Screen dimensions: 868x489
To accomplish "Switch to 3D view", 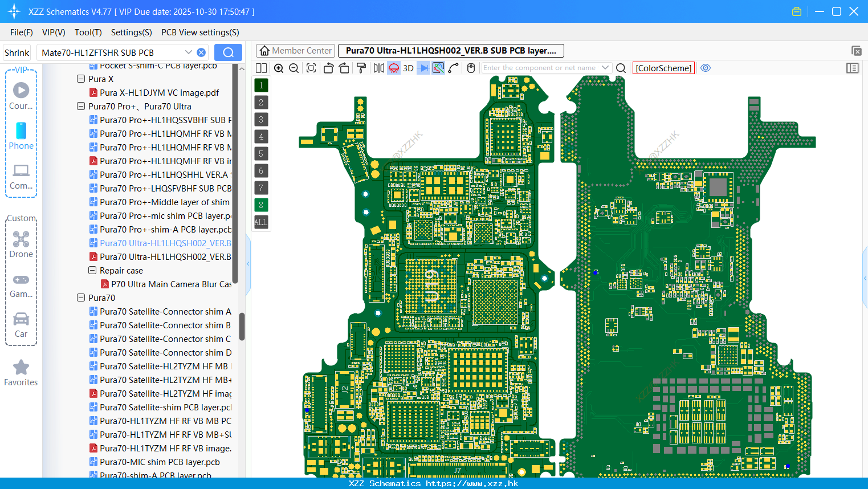I will 408,68.
